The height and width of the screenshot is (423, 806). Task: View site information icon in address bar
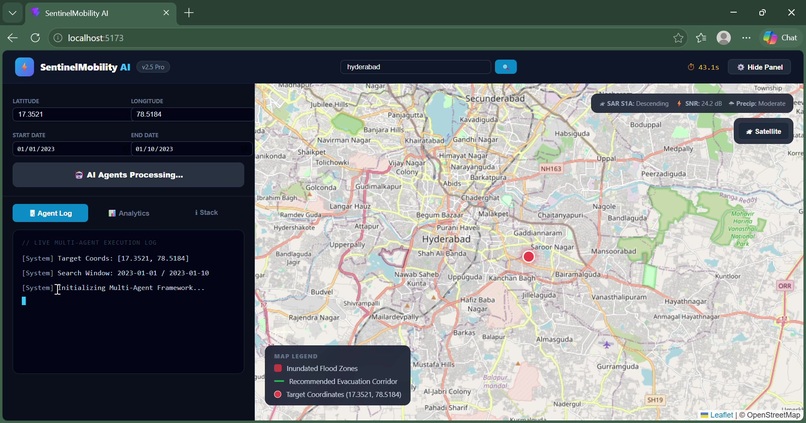point(58,38)
